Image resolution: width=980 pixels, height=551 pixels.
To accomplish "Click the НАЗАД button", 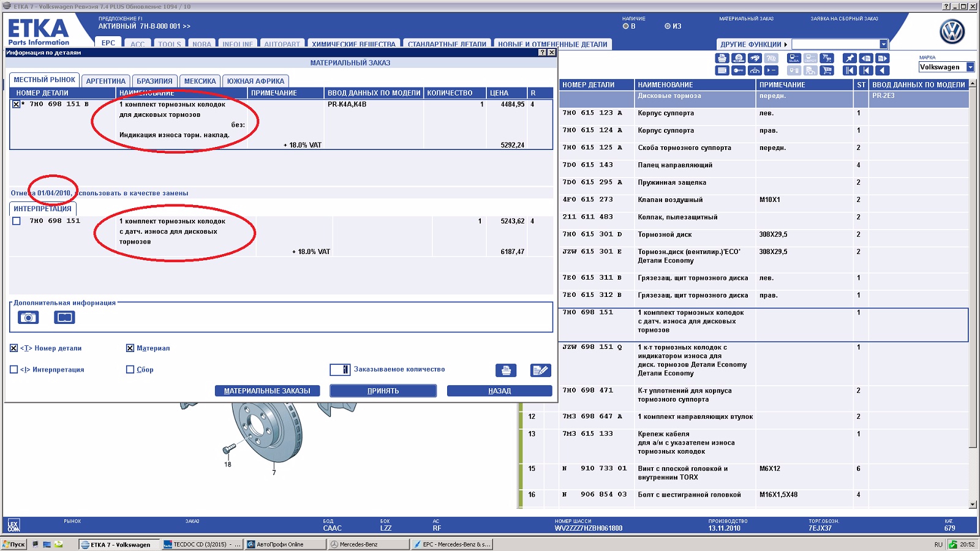I will pos(499,391).
